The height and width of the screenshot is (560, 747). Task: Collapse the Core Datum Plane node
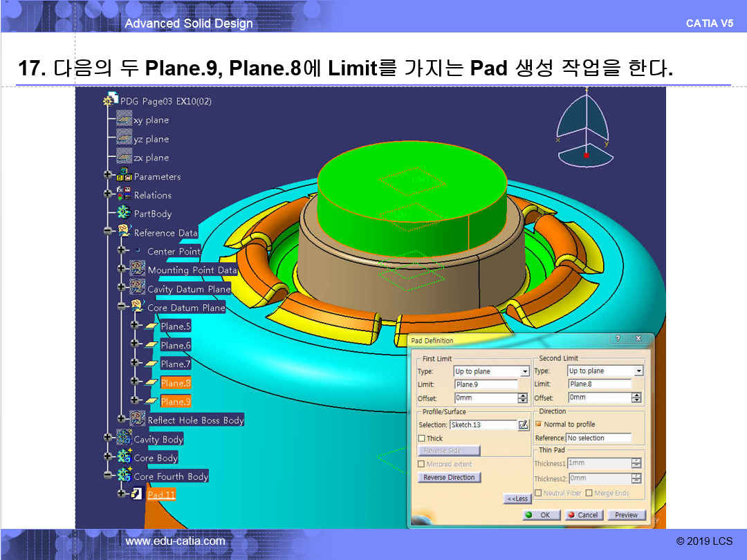tap(122, 307)
